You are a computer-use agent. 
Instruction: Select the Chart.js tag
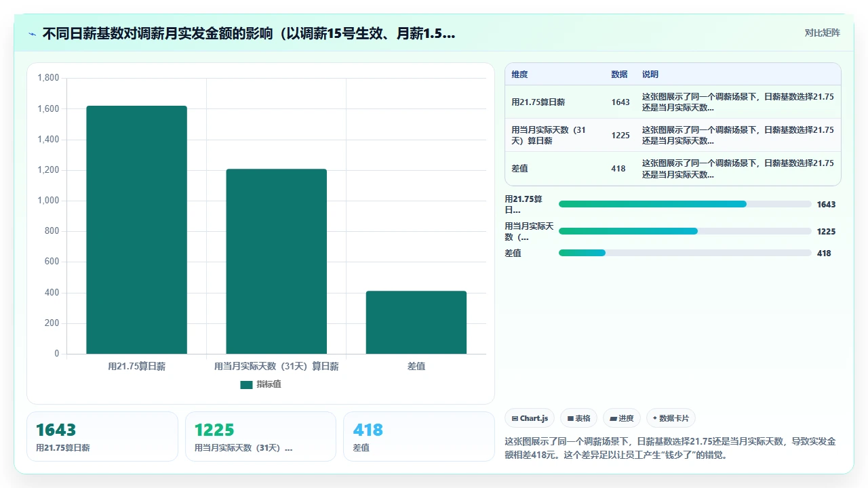pyautogui.click(x=530, y=418)
